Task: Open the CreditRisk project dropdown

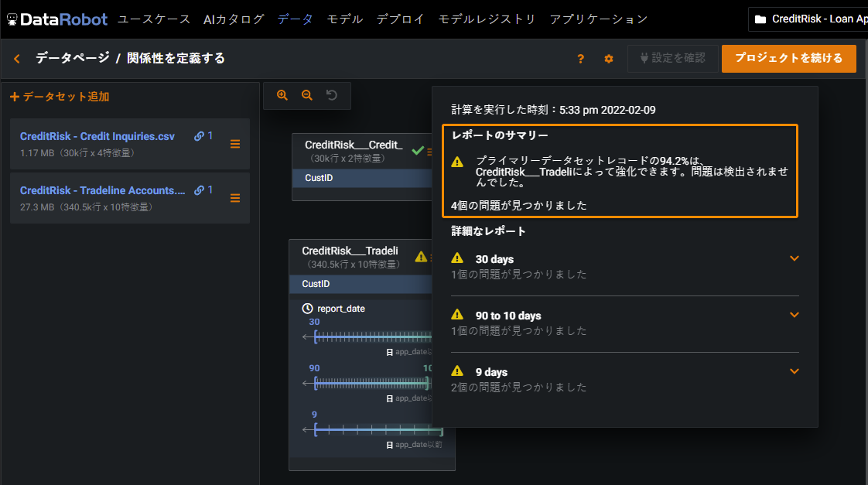Action: point(808,19)
